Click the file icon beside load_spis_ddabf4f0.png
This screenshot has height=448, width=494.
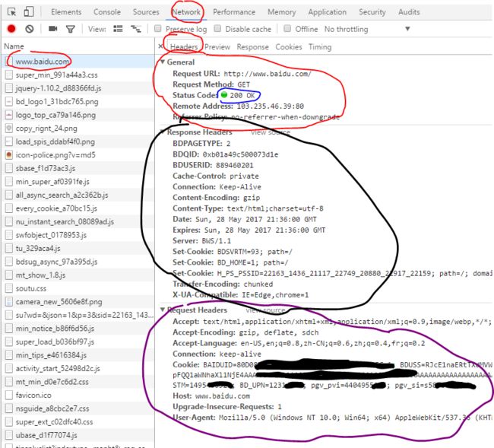coord(9,141)
